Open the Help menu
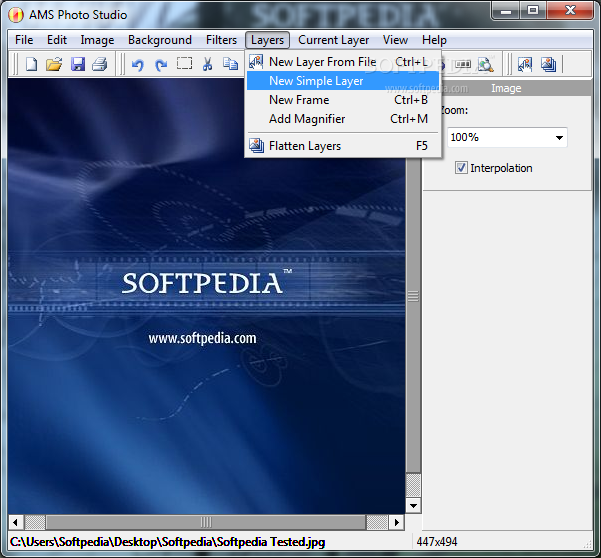601x558 pixels. point(434,40)
